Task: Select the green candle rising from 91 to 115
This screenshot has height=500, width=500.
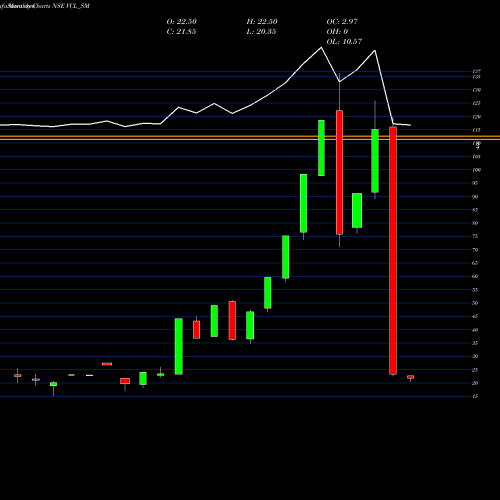Action: [x=375, y=161]
